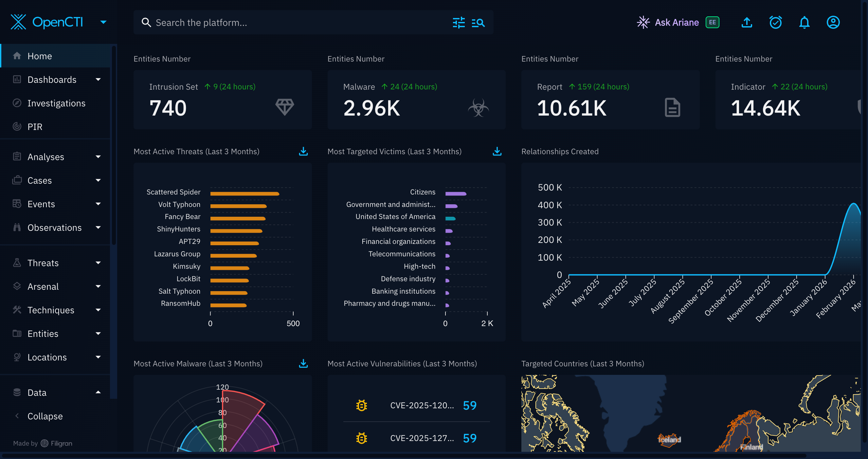Open advanced search filters icon

[459, 23]
